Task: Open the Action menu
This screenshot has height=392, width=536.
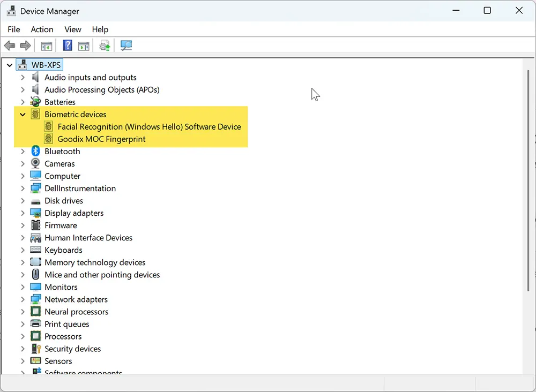Action: 42,29
